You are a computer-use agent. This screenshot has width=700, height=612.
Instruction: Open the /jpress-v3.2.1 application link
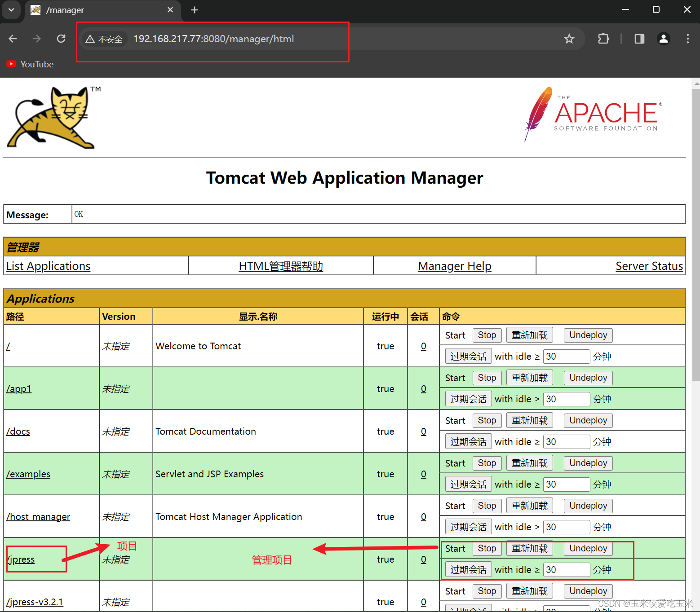[x=35, y=602]
